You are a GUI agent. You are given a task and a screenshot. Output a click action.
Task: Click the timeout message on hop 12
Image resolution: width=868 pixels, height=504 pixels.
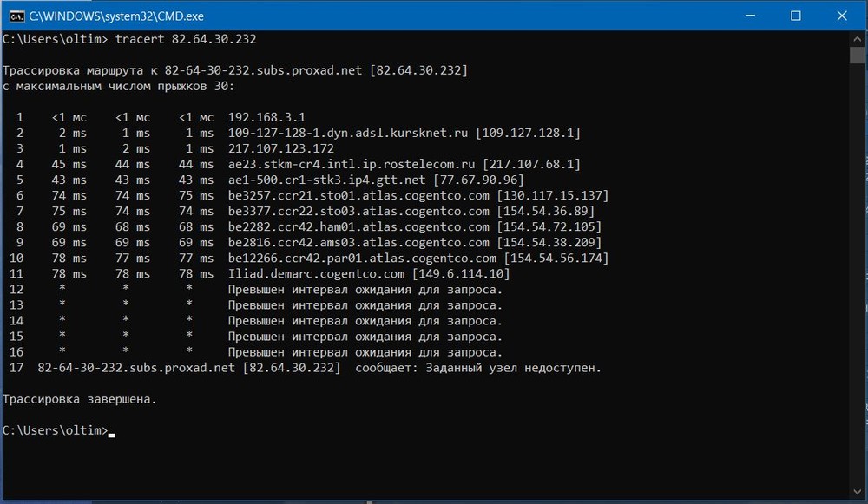(365, 290)
